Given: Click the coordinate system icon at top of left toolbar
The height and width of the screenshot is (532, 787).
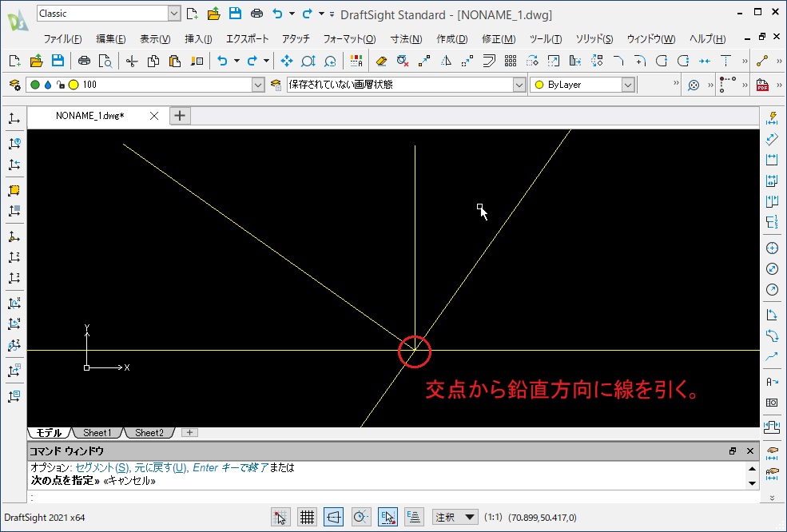Looking at the screenshot, I should pyautogui.click(x=14, y=118).
